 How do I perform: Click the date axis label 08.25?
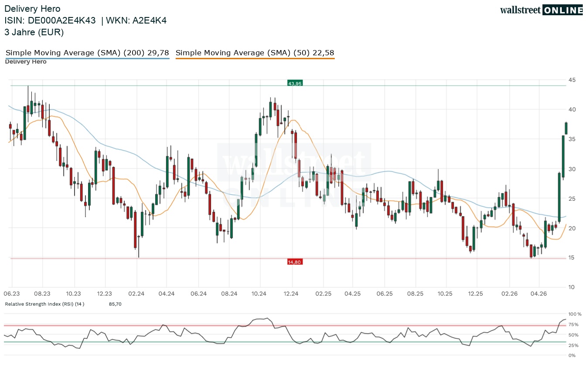pyautogui.click(x=415, y=294)
